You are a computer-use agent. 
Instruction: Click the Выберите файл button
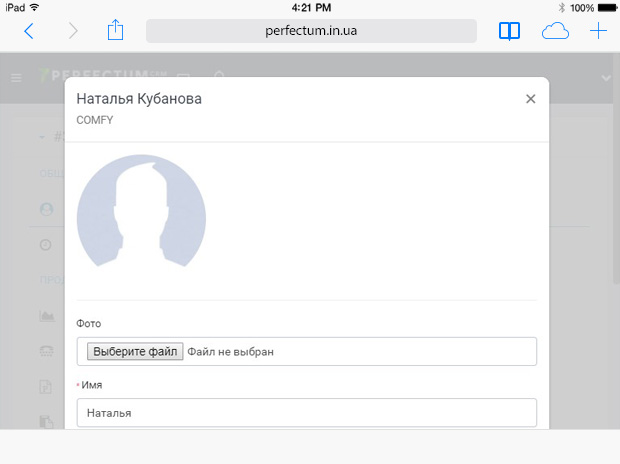pyautogui.click(x=135, y=351)
